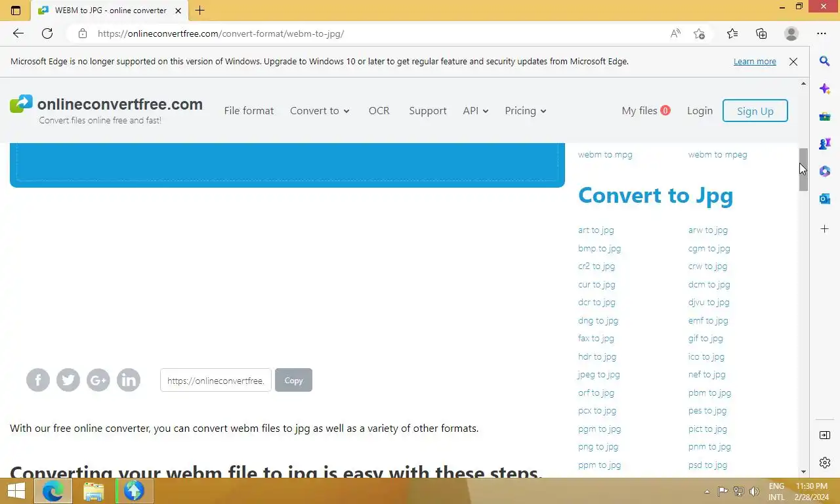Open the bmp to jpg link
This screenshot has height=504, width=840.
(x=599, y=248)
